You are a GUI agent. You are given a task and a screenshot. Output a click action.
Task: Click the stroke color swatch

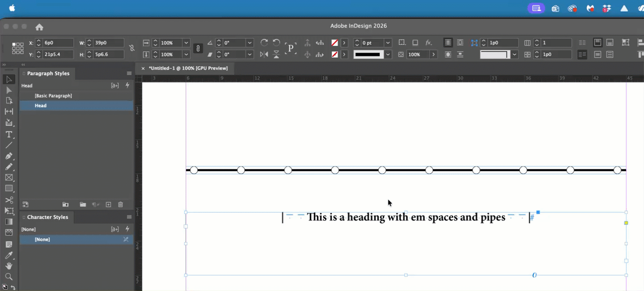click(x=335, y=54)
